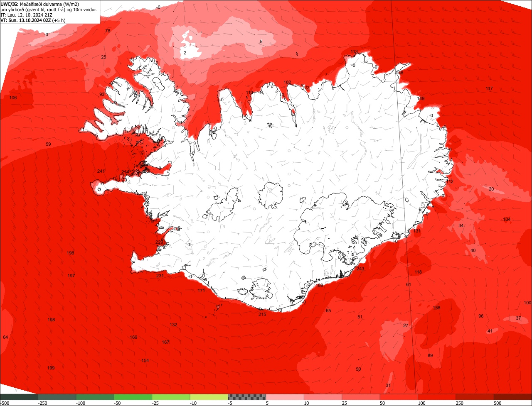
Task: Select the darkest red legend swatch above 500
Action: pyautogui.click(x=513, y=397)
